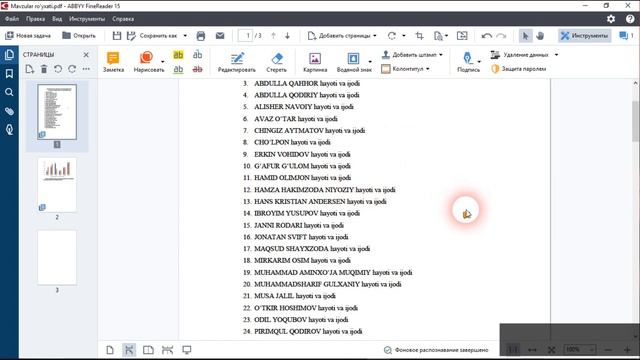Add a Водяной знак watermark
This screenshot has height=360, width=640.
pos(353,62)
